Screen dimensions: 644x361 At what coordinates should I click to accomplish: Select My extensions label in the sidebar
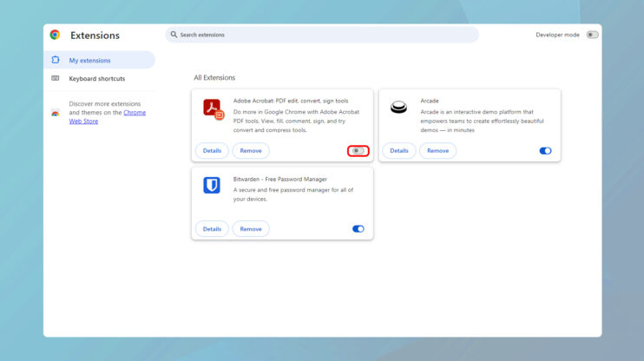(x=90, y=60)
